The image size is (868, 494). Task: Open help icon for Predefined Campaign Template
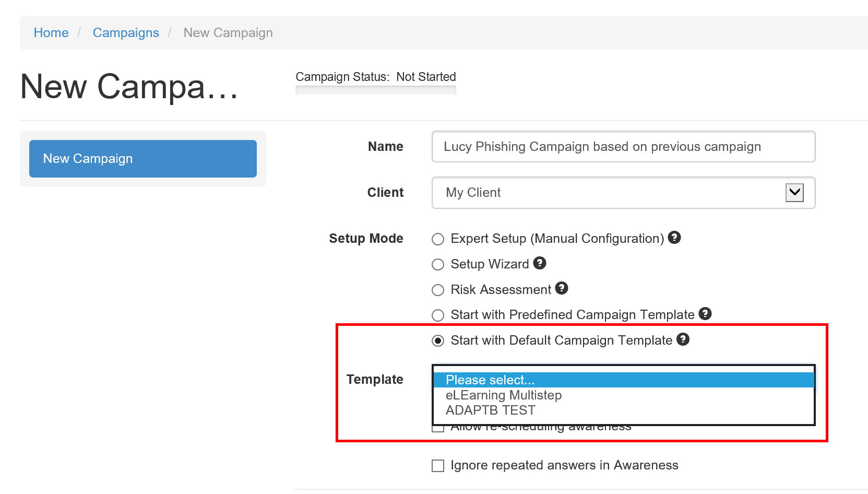point(705,314)
